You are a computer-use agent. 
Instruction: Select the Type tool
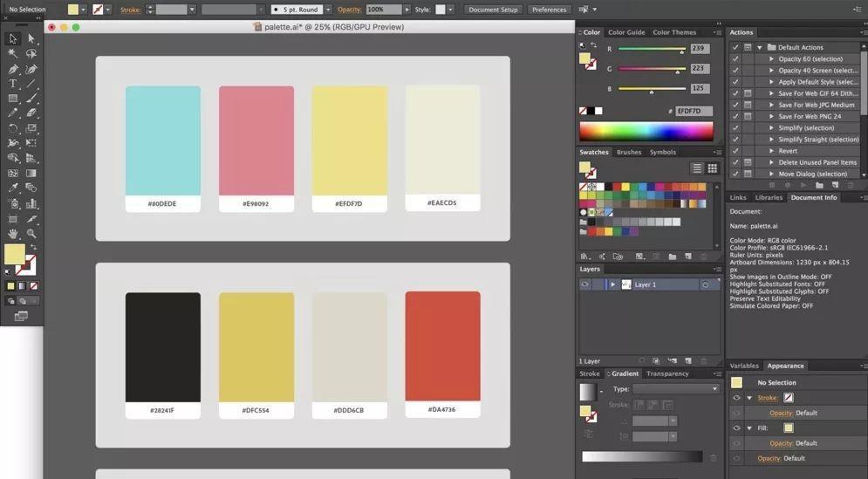click(13, 84)
